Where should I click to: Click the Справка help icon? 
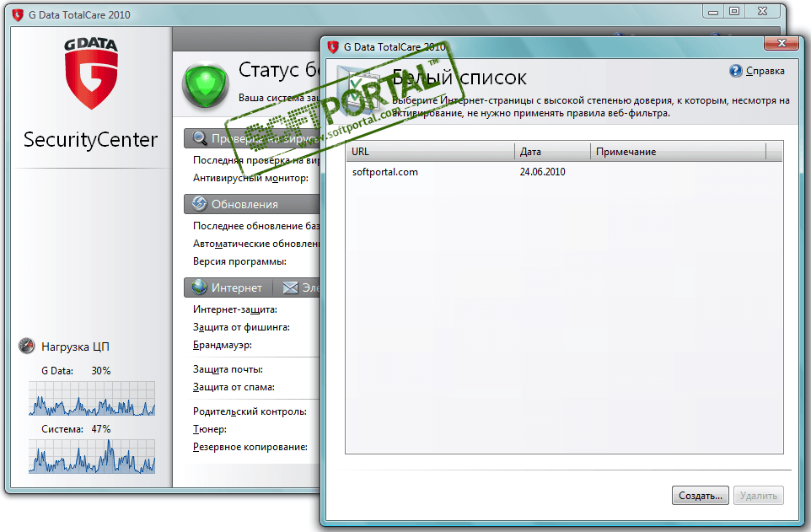click(x=735, y=71)
